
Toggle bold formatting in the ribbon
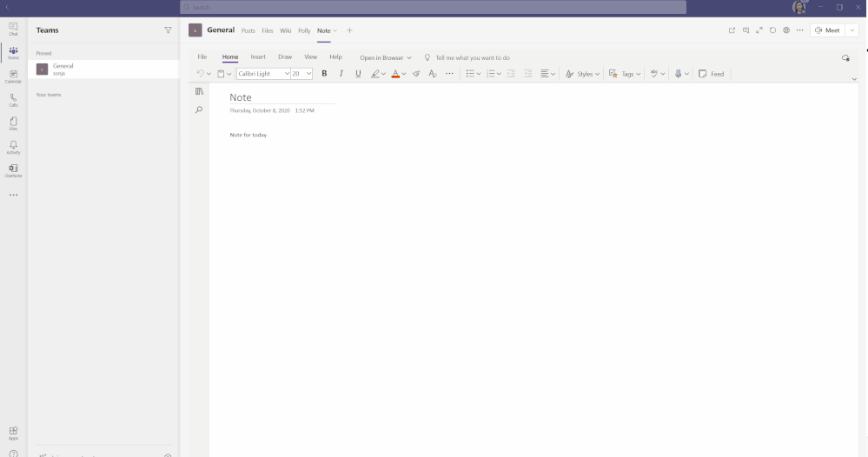pos(324,74)
